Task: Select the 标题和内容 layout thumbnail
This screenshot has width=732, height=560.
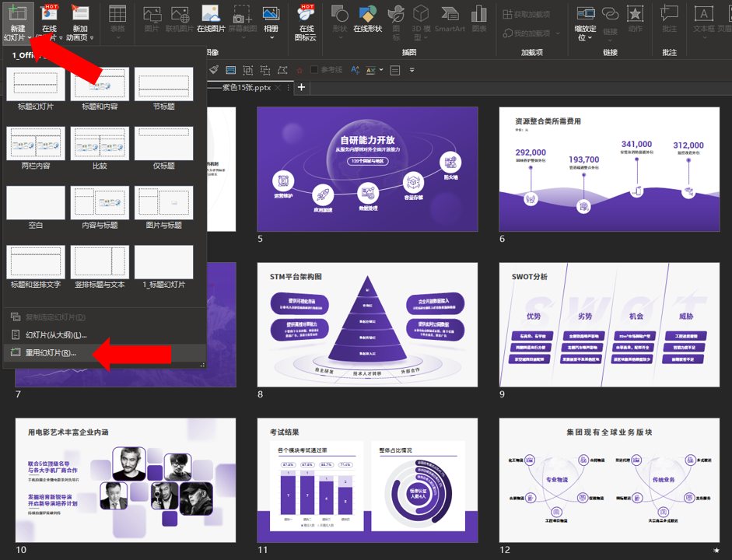Action: [x=100, y=89]
